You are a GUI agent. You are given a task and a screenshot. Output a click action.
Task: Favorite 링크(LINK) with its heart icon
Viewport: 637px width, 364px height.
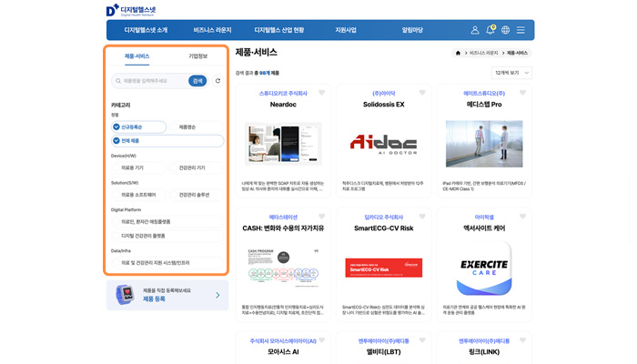click(x=522, y=340)
